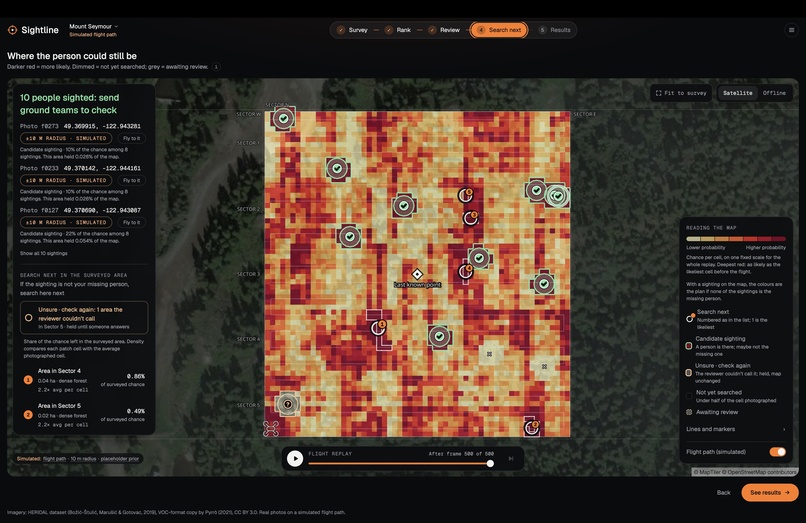Click the probability color scale bar
Viewport: 806px width, 523px height.
[736, 239]
